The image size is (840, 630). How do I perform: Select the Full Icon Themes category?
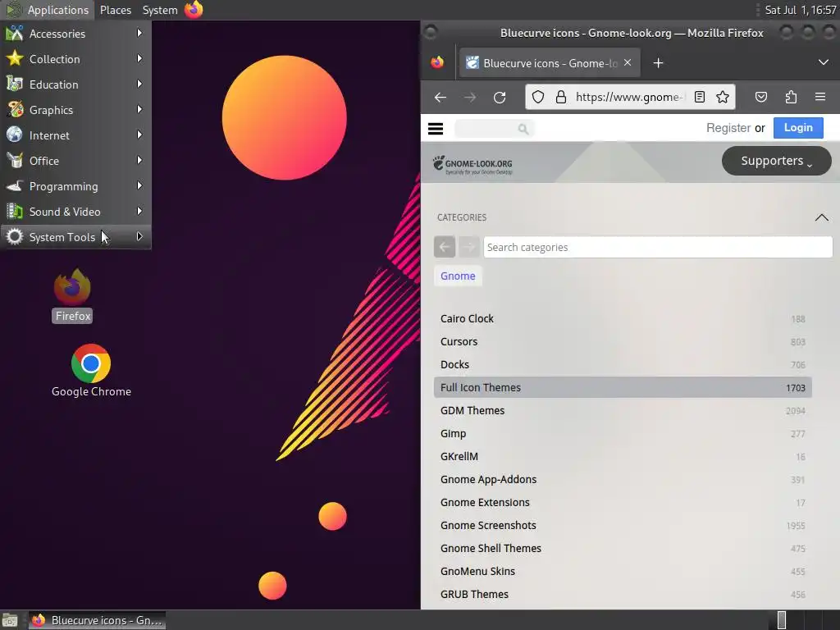623,387
